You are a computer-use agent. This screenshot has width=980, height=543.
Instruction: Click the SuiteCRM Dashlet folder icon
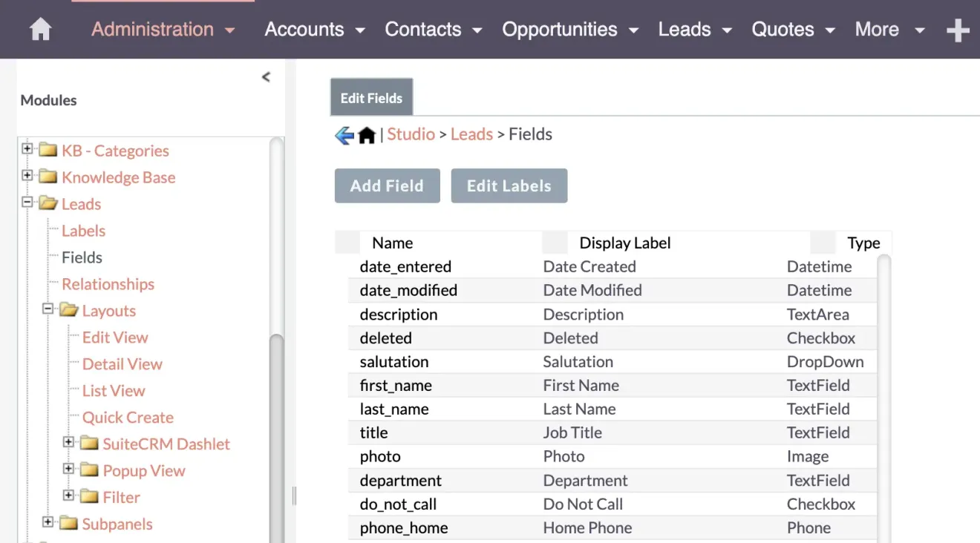click(x=88, y=444)
